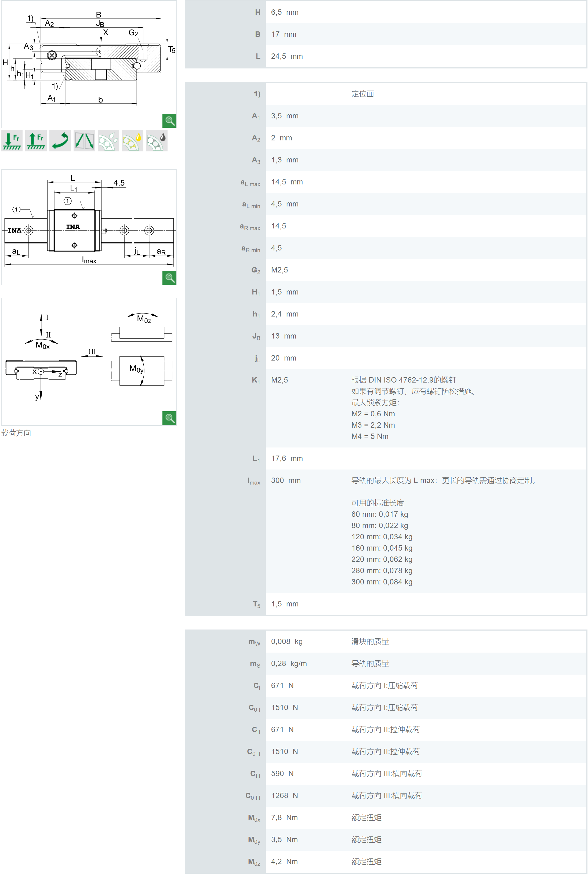The height and width of the screenshot is (895, 588).
Task: Click 载荷方向 III:横向载荷 in C III row
Action: pyautogui.click(x=387, y=774)
